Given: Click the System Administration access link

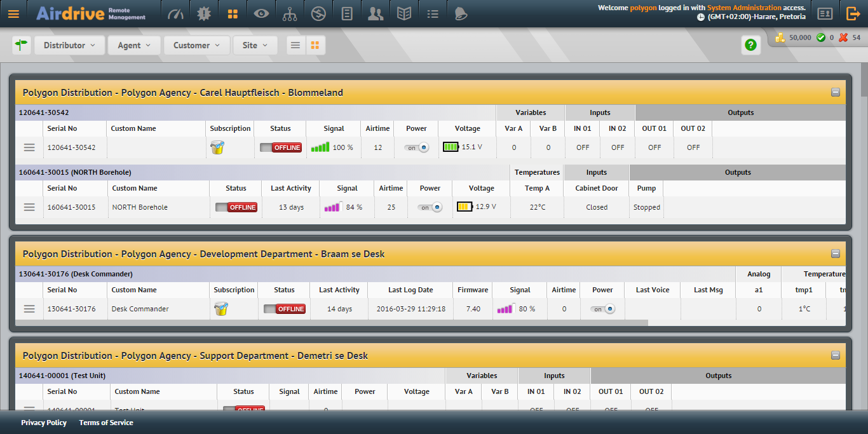Looking at the screenshot, I should [x=744, y=8].
